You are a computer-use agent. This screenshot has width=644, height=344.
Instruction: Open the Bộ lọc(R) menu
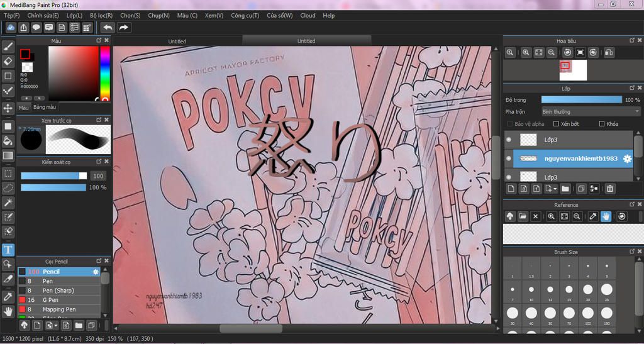(101, 16)
